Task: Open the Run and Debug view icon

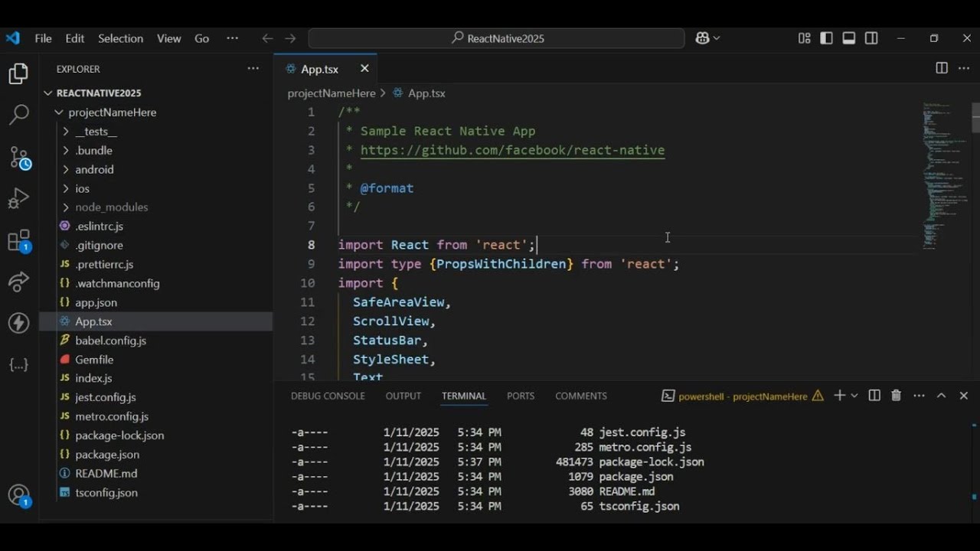Action: (x=18, y=199)
